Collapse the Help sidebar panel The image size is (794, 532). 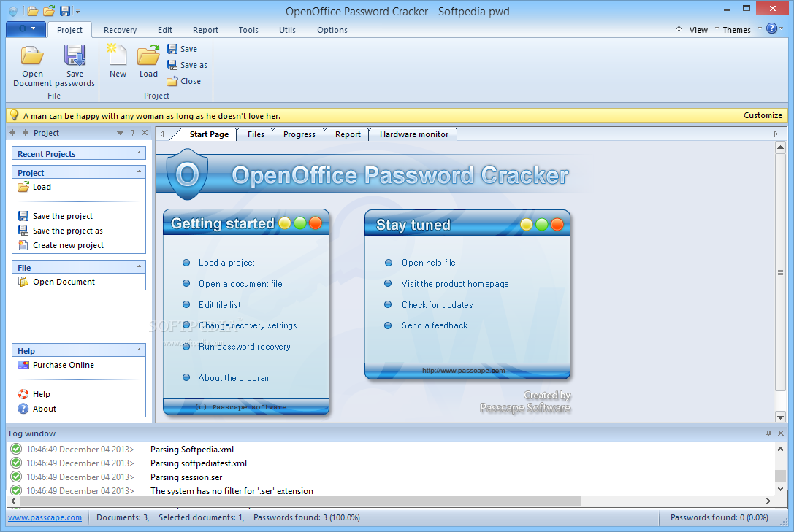(140, 350)
